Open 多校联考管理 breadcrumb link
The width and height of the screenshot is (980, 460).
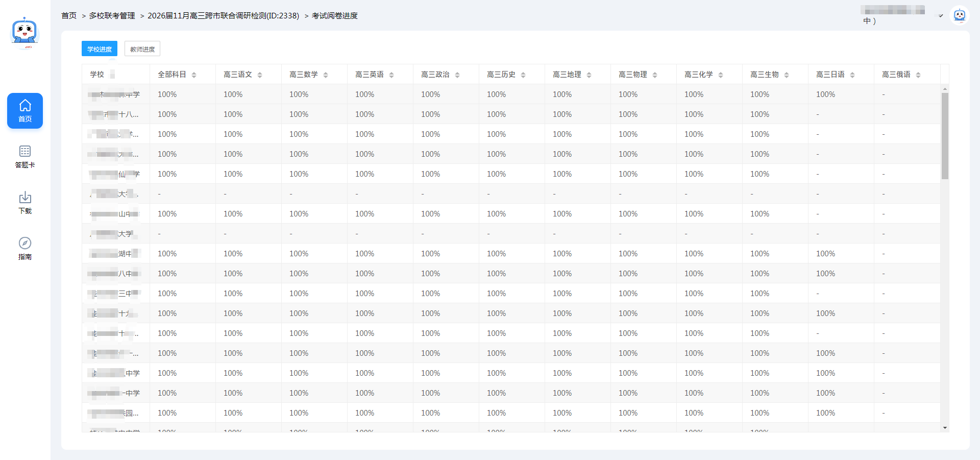pos(112,16)
